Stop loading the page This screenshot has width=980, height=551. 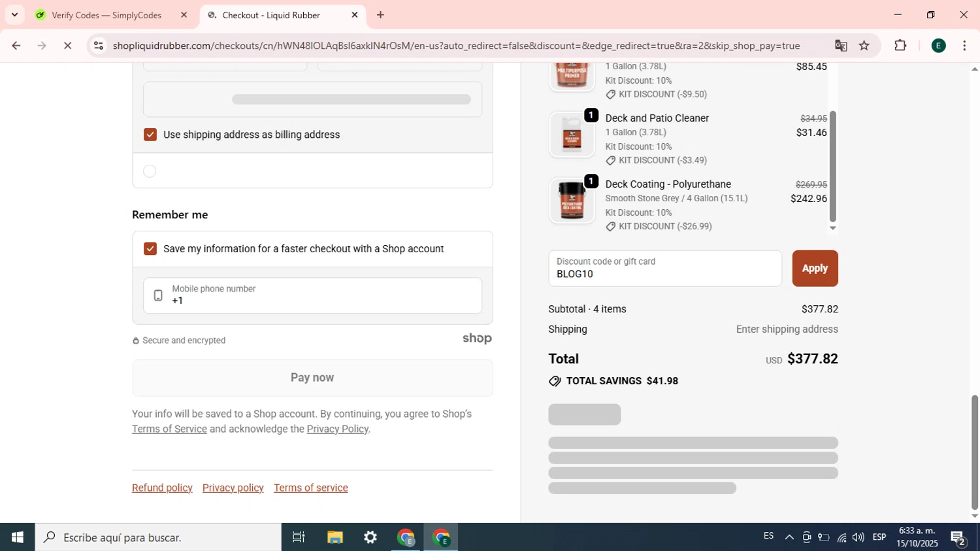click(x=67, y=46)
